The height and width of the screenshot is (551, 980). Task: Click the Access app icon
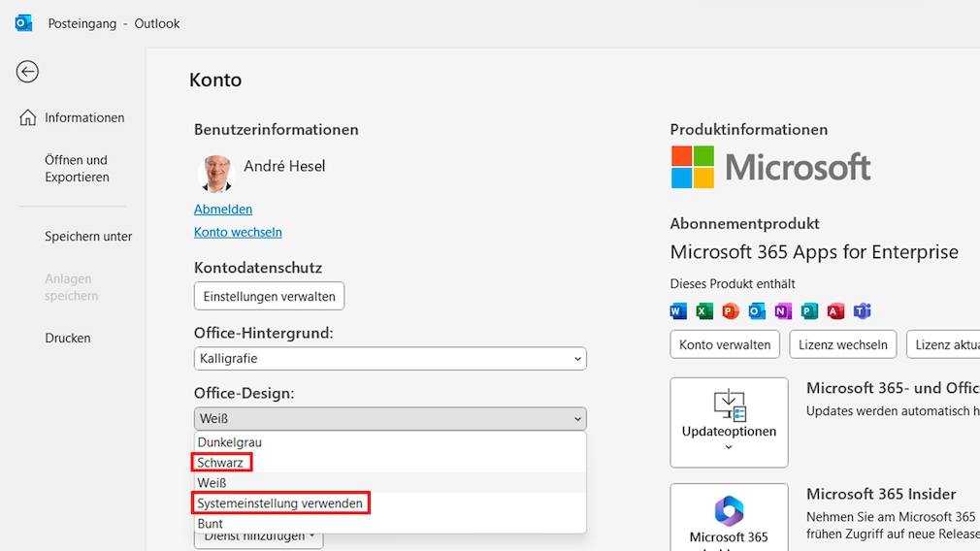tap(835, 311)
